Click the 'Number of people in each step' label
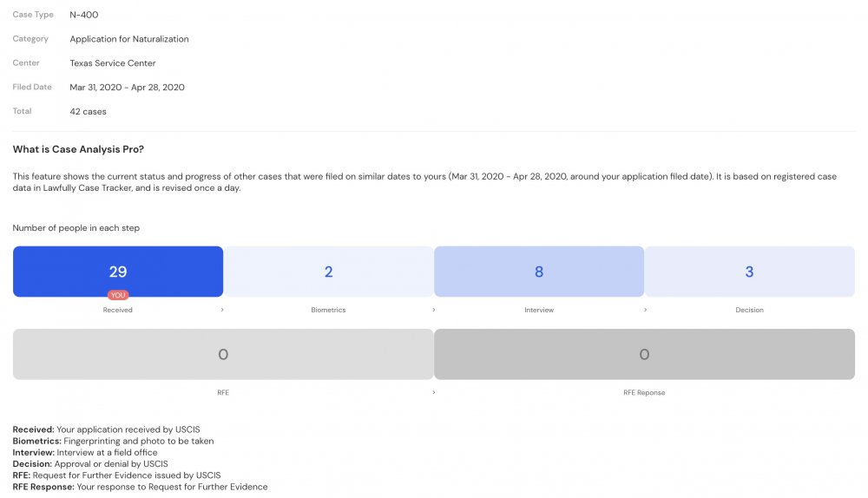Screen dimensions: 868x498 (76, 228)
